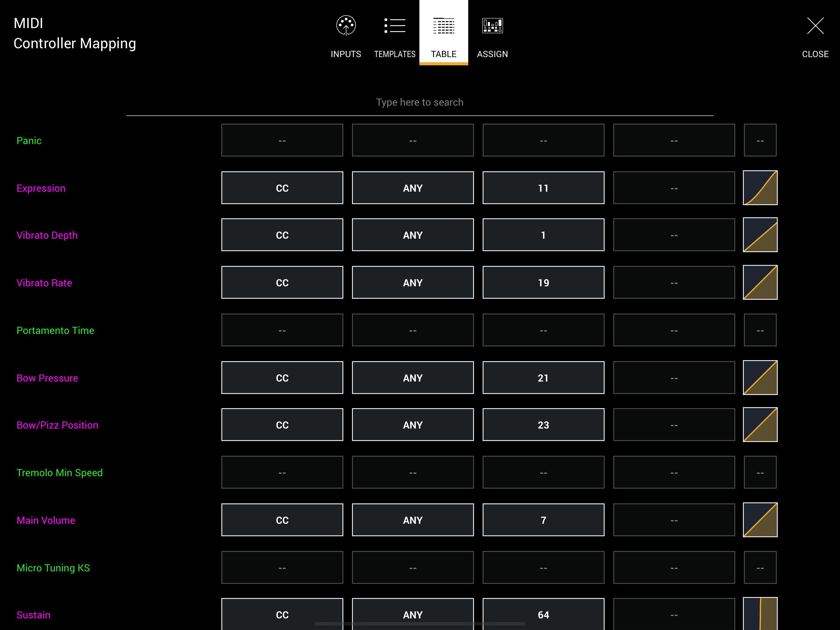Click the Tremolo Min Speed small curve cell
Viewport: 840px width, 630px height.
pyautogui.click(x=760, y=472)
